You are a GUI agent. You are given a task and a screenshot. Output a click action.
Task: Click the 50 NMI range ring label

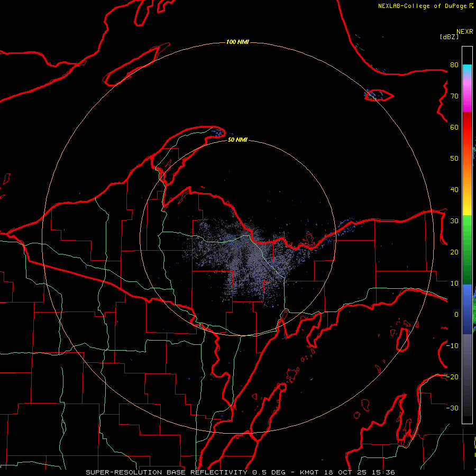point(237,140)
